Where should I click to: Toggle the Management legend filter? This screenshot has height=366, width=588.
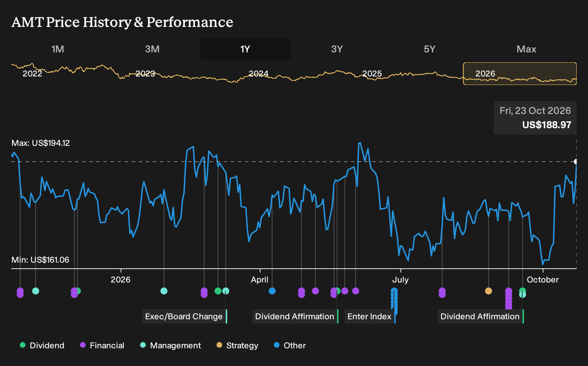[x=171, y=345]
